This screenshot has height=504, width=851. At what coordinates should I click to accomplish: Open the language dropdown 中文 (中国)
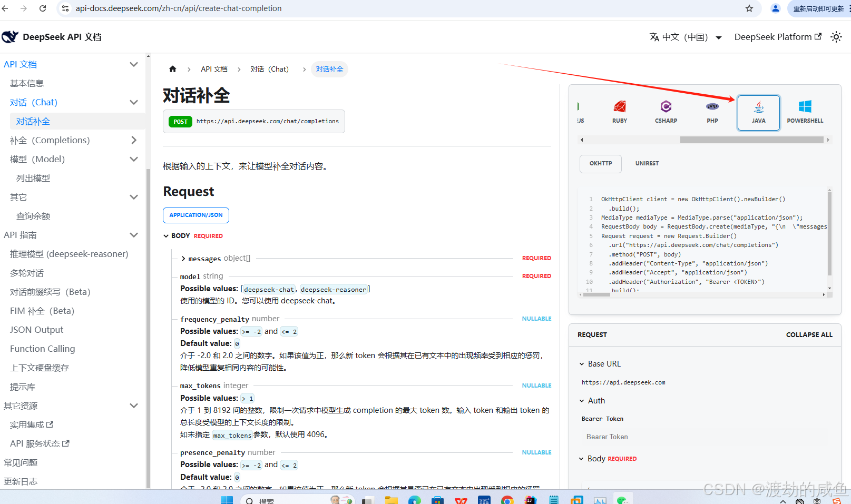686,37
